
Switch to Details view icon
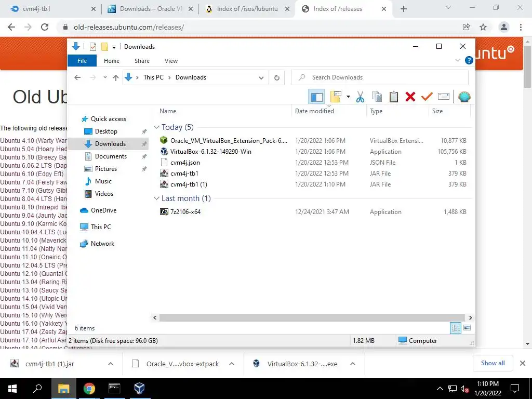(456, 328)
